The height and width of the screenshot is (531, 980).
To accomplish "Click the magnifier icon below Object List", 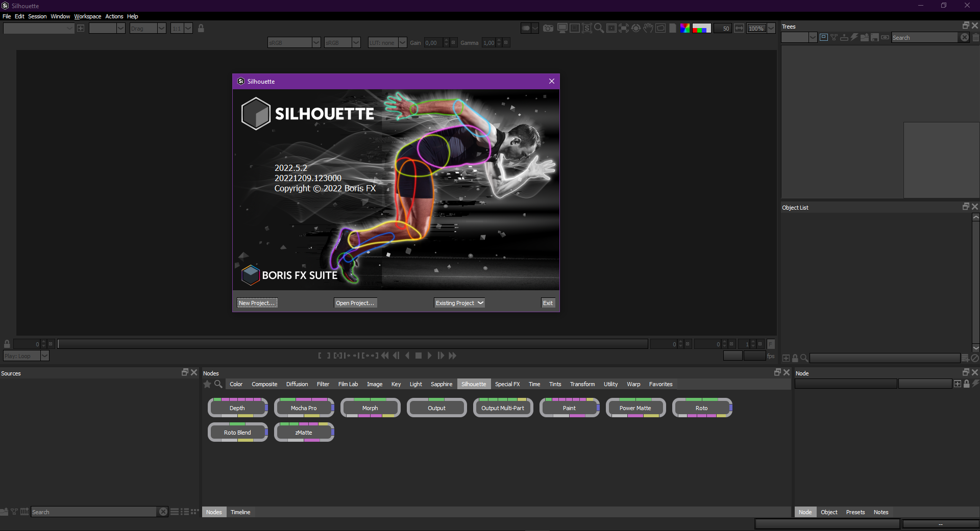I will click(804, 358).
